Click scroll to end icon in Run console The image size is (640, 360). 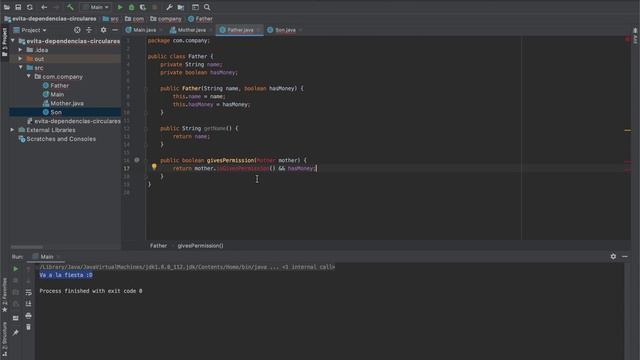click(x=28, y=304)
